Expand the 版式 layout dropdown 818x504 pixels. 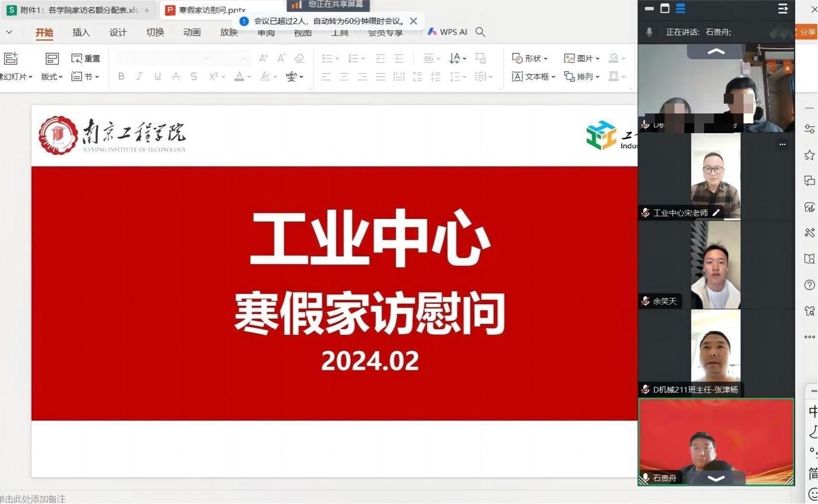(51, 76)
